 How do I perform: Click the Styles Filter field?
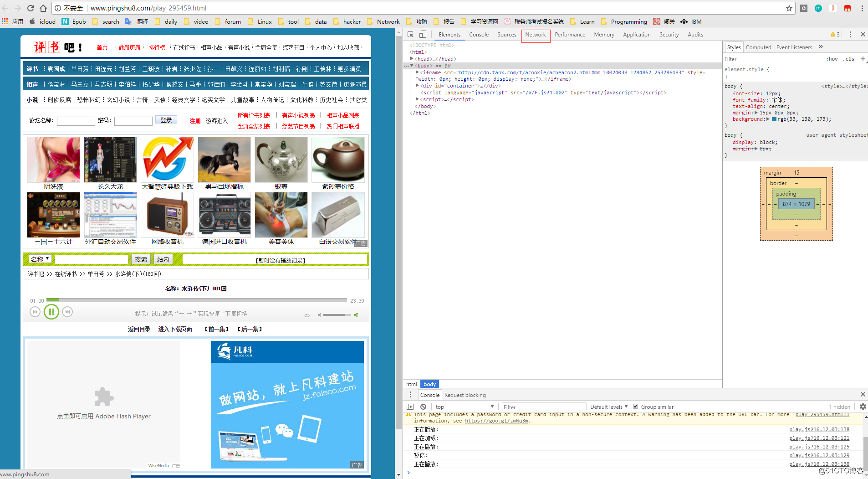click(x=773, y=59)
